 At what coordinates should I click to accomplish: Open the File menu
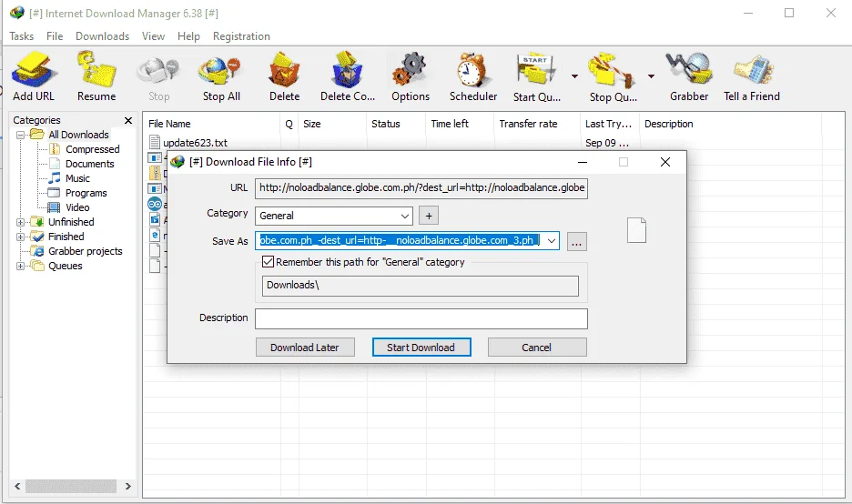[x=55, y=35]
